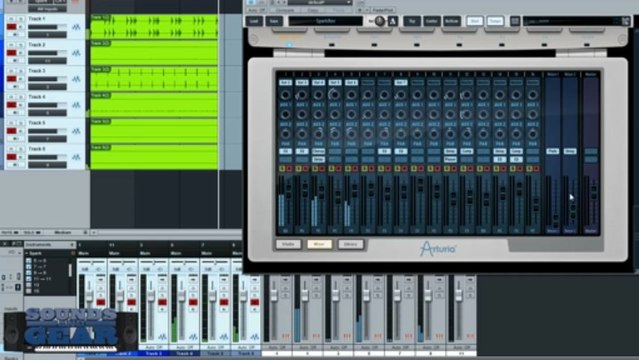Select the first orange-highlighted tab on Spark top strip
Image resolution: width=639 pixels, height=360 pixels.
(x=289, y=37)
